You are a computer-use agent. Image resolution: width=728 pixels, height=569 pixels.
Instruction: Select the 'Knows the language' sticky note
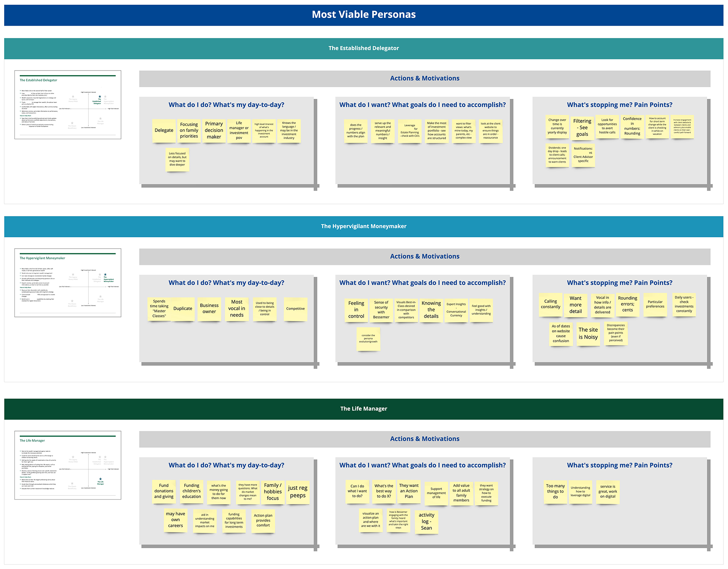coord(289,131)
